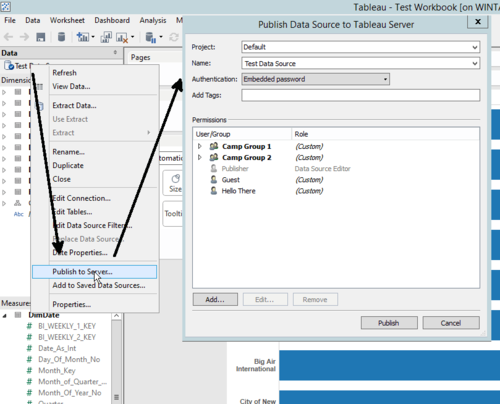Click the disabled Edit... permissions button
The image size is (500, 404).
point(265,299)
